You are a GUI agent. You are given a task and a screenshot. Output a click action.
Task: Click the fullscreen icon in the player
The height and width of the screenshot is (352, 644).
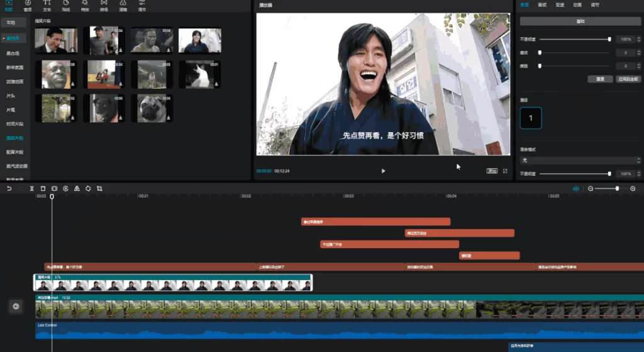point(505,171)
